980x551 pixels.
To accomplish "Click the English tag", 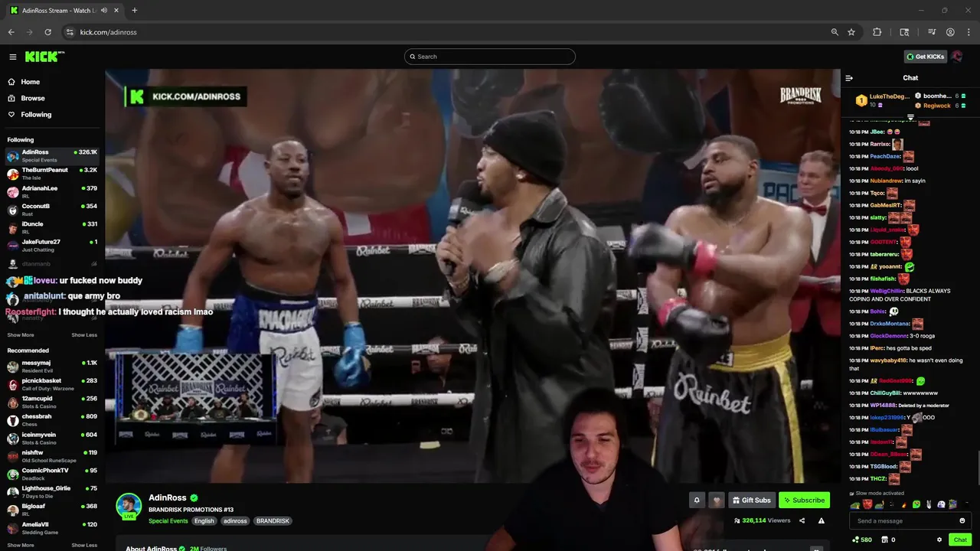I will [x=204, y=521].
